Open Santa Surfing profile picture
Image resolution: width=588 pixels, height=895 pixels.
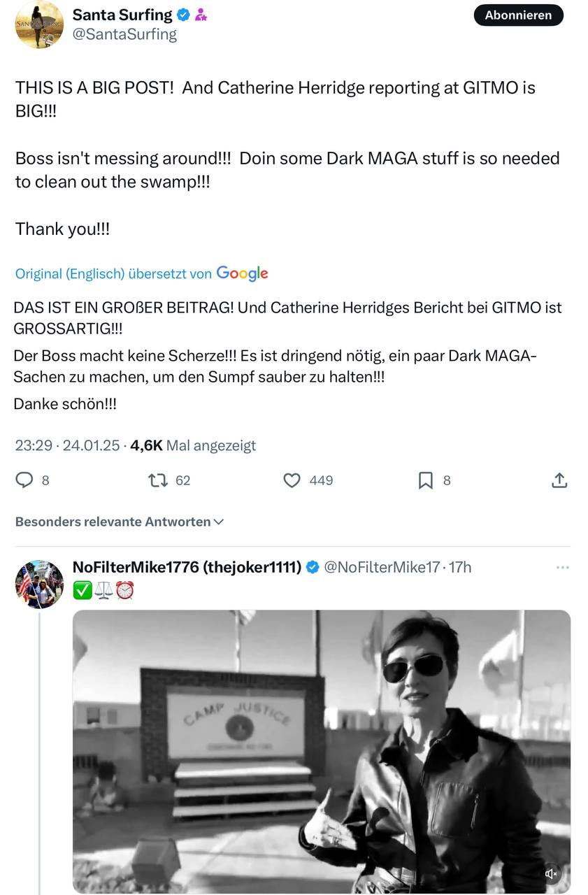click(x=39, y=24)
